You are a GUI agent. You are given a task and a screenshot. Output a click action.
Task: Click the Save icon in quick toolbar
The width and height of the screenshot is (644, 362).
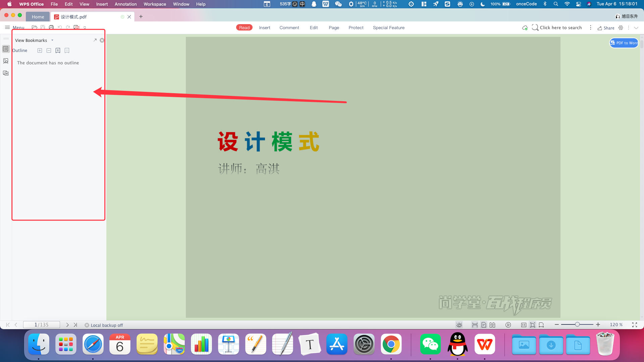coord(43,27)
